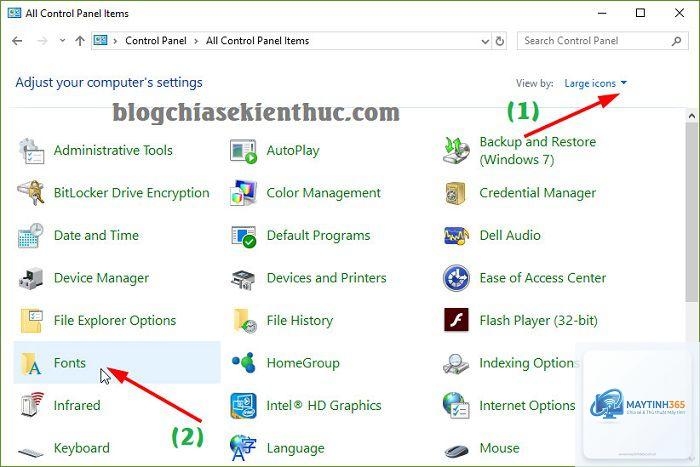Open the Language icon
The width and height of the screenshot is (700, 467).
243,448
